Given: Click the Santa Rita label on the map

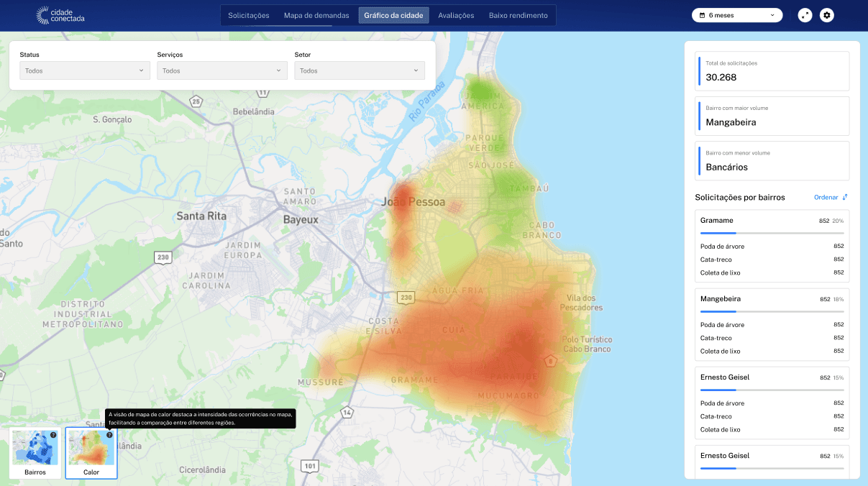Looking at the screenshot, I should [x=201, y=216].
